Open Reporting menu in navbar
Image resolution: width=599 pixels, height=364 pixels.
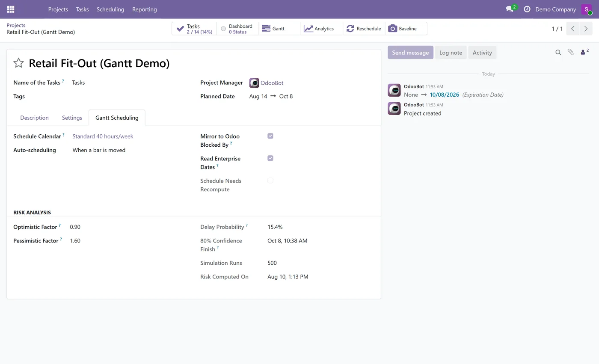coord(145,9)
